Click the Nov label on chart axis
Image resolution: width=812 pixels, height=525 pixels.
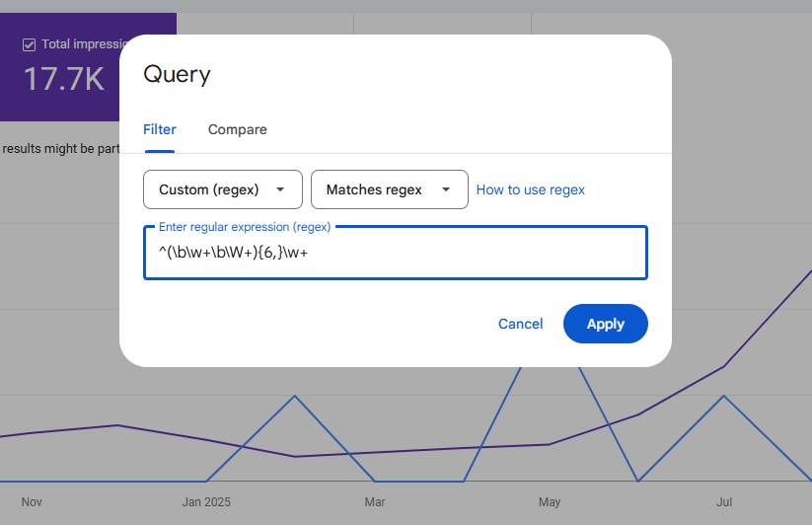coord(32,502)
